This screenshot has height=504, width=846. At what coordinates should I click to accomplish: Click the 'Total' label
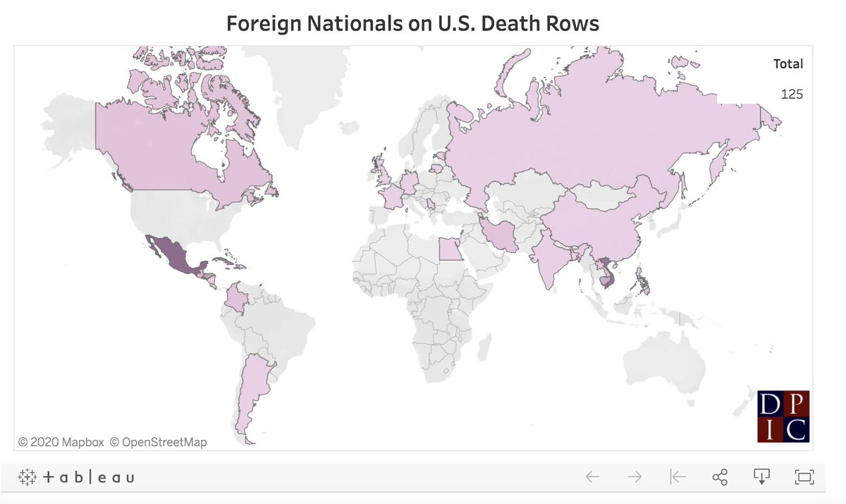788,63
